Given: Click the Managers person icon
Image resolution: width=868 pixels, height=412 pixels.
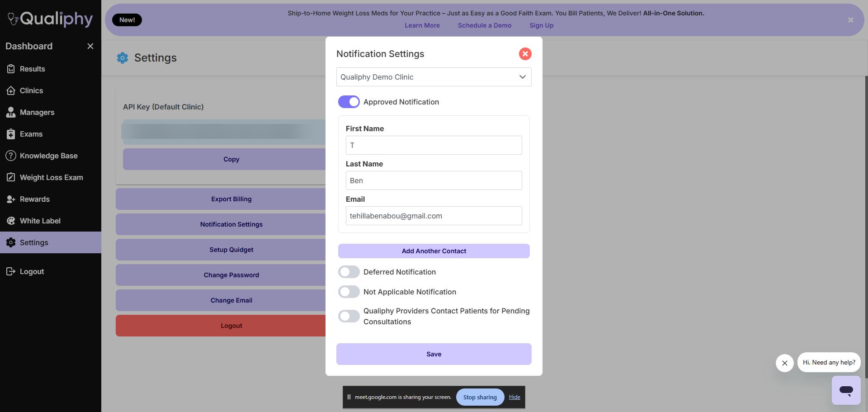Looking at the screenshot, I should 11,112.
